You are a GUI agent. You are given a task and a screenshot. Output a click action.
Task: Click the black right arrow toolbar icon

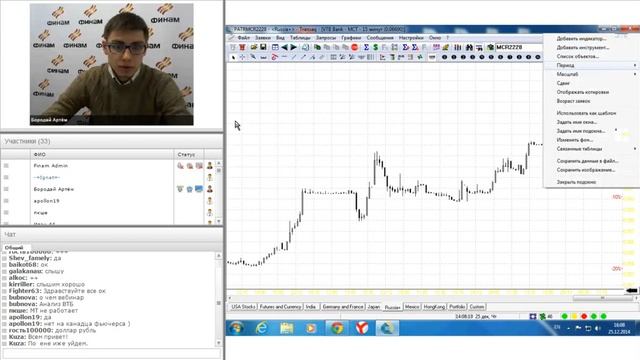click(x=293, y=47)
